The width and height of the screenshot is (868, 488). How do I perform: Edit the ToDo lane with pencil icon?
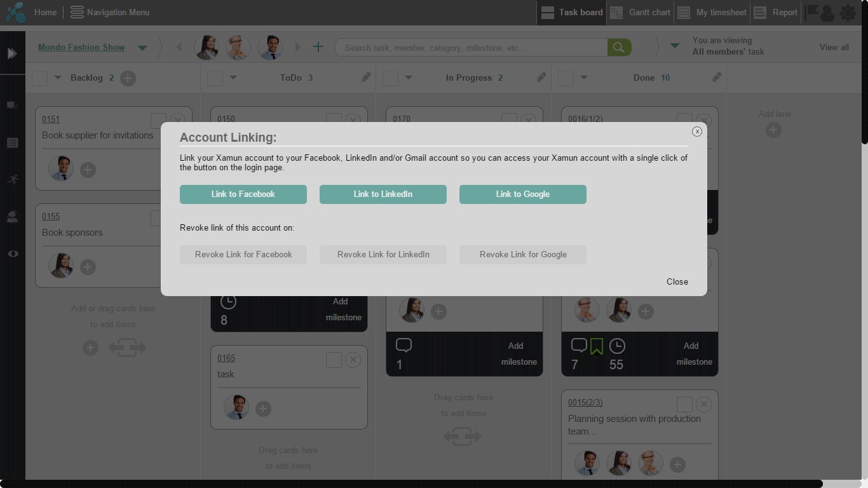tap(366, 77)
